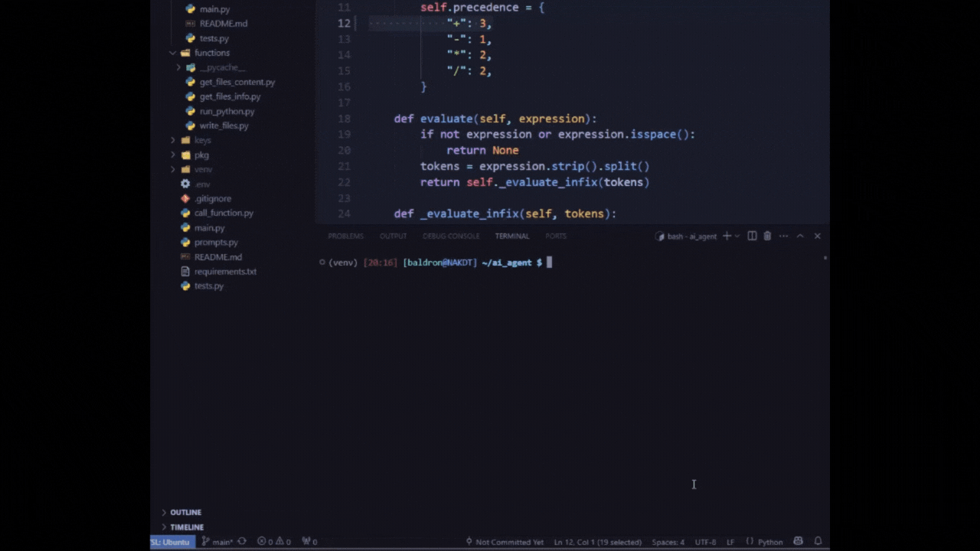Image resolution: width=980 pixels, height=551 pixels.
Task: Change end of line sequence LF
Action: [x=730, y=542]
